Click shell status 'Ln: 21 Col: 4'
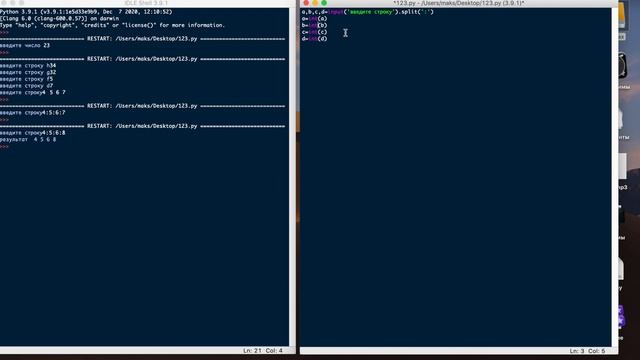 pos(263,351)
